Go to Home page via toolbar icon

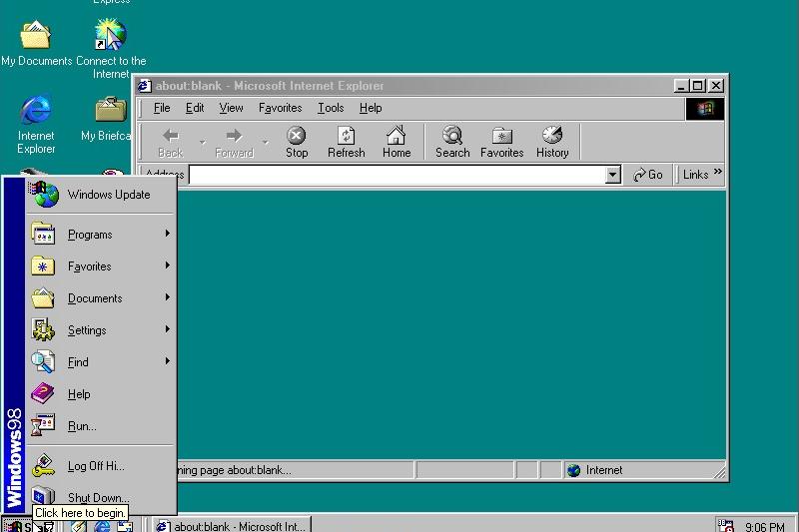397,142
